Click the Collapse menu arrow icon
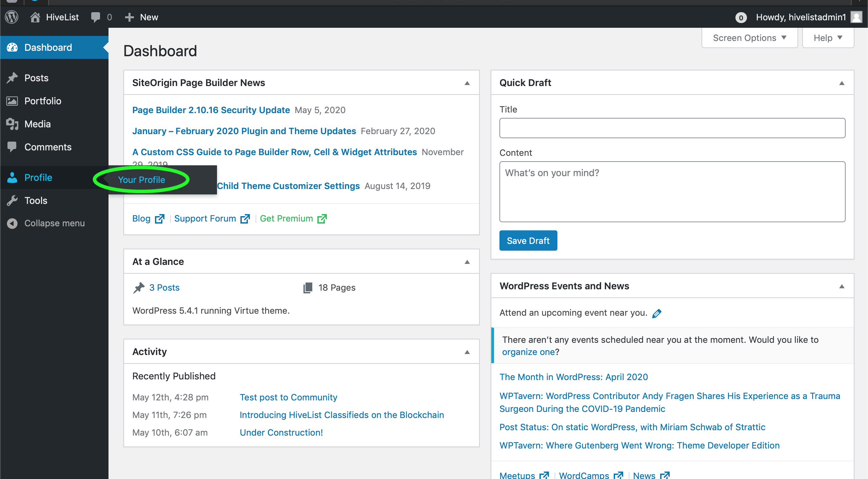This screenshot has height=479, width=868. click(12, 223)
